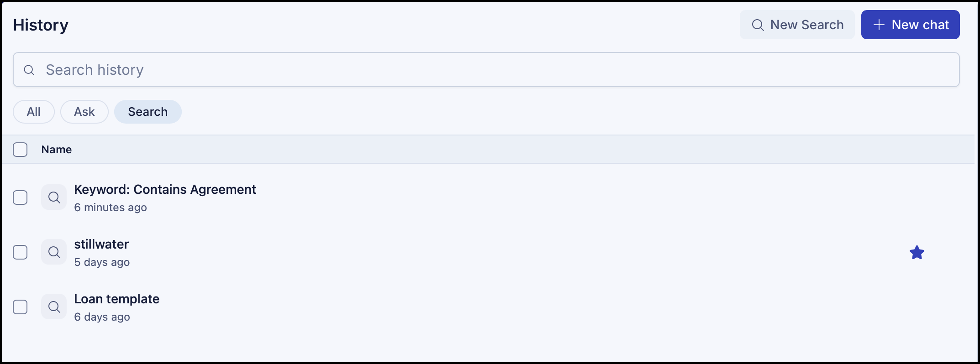Open the Loan template history entry
The width and height of the screenshot is (980, 364).
tap(117, 299)
